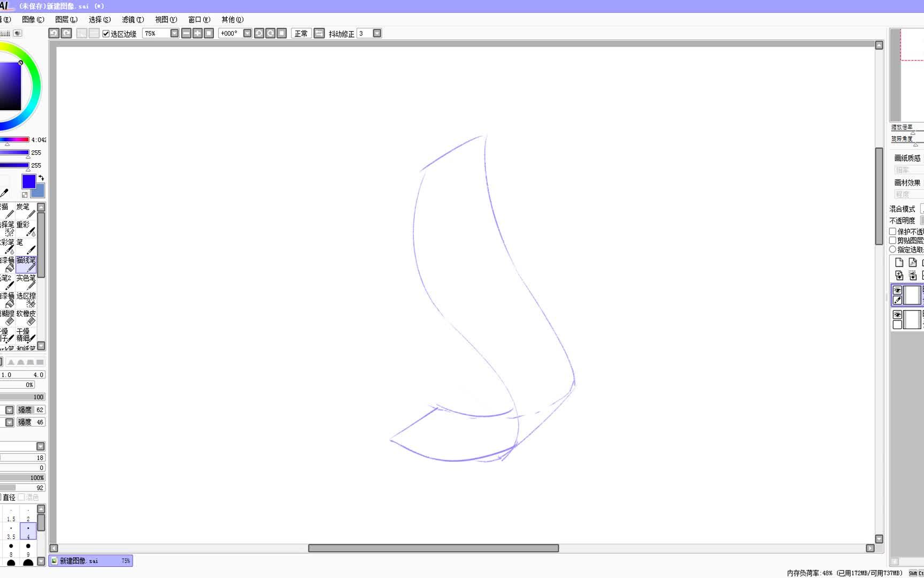
Task: Open the 窗口 Window menu
Action: 199,19
